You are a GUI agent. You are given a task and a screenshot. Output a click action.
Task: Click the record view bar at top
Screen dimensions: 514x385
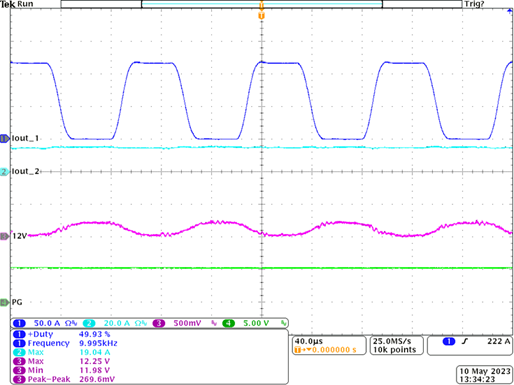point(261,4)
